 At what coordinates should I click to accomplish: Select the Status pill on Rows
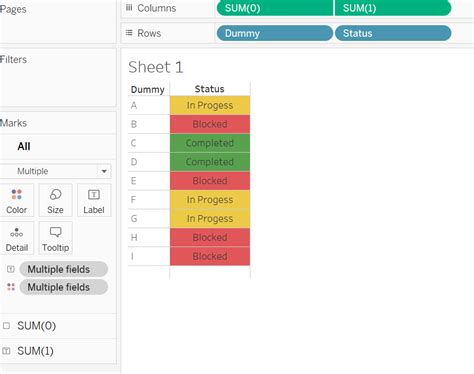393,33
